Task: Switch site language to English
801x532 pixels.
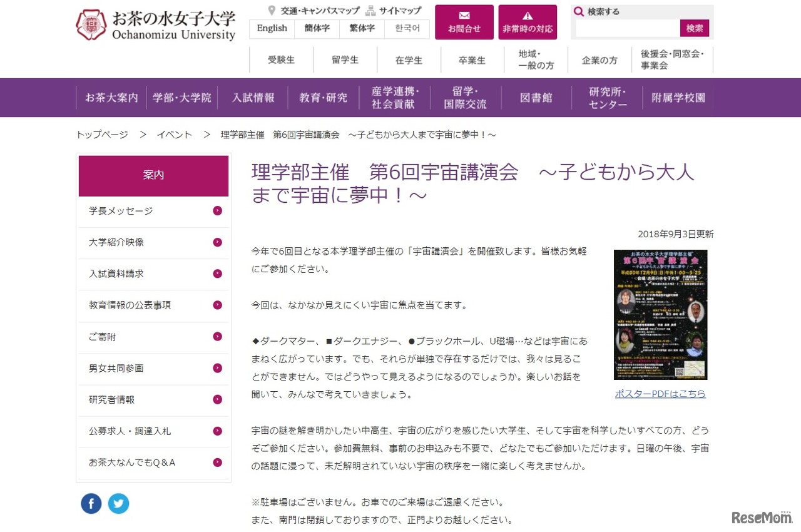Action: click(x=272, y=29)
